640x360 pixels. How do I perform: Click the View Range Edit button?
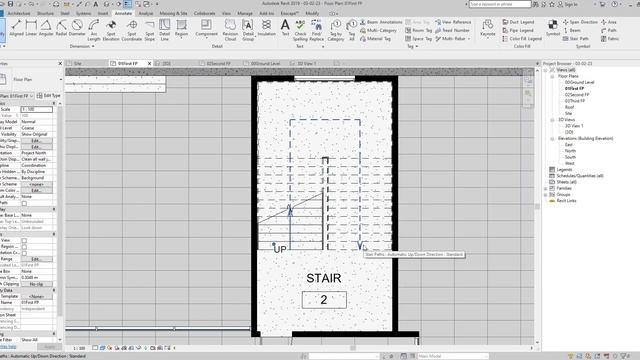[36, 259]
